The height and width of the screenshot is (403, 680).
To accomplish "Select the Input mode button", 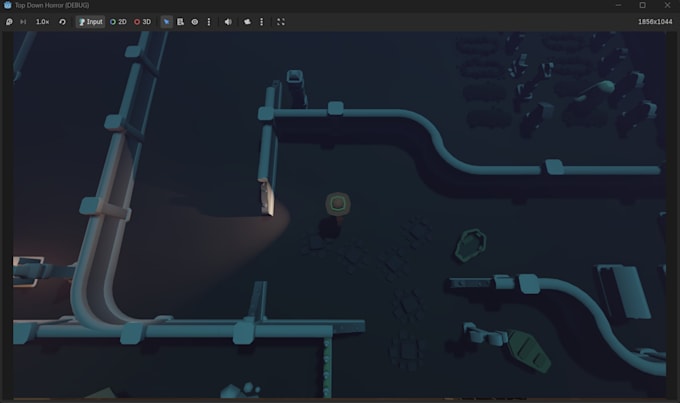I will (x=90, y=22).
